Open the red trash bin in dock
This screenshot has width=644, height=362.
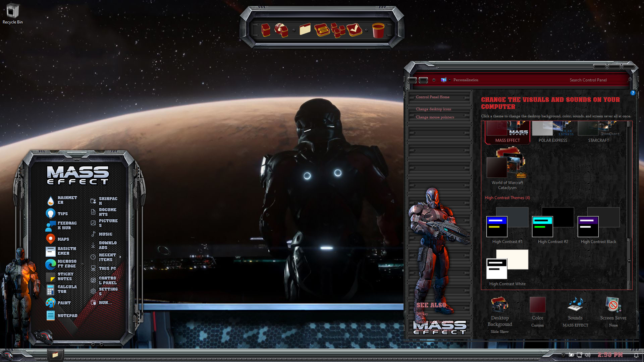pos(378,30)
